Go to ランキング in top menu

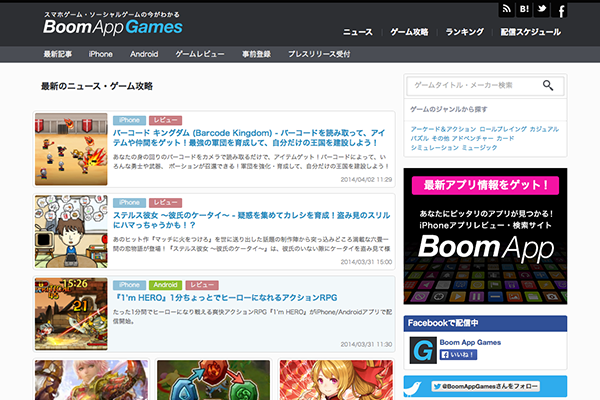(x=465, y=31)
